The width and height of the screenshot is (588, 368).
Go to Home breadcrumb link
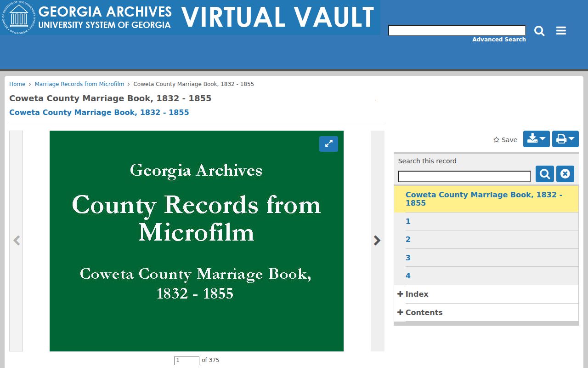[x=17, y=84]
